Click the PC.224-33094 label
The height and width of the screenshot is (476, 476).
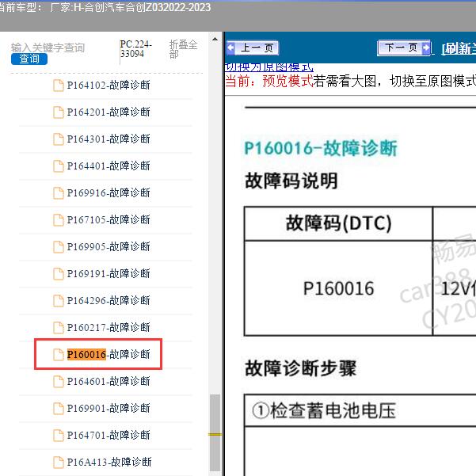coord(135,49)
